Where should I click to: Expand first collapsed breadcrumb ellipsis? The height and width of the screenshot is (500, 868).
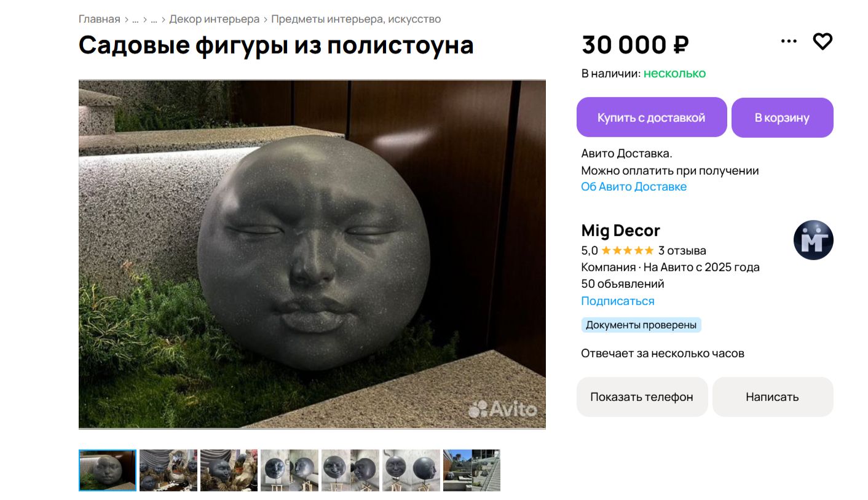pos(135,20)
